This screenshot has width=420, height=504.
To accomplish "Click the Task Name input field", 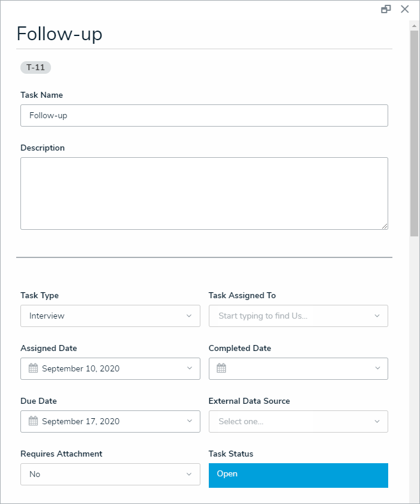I will tap(204, 115).
